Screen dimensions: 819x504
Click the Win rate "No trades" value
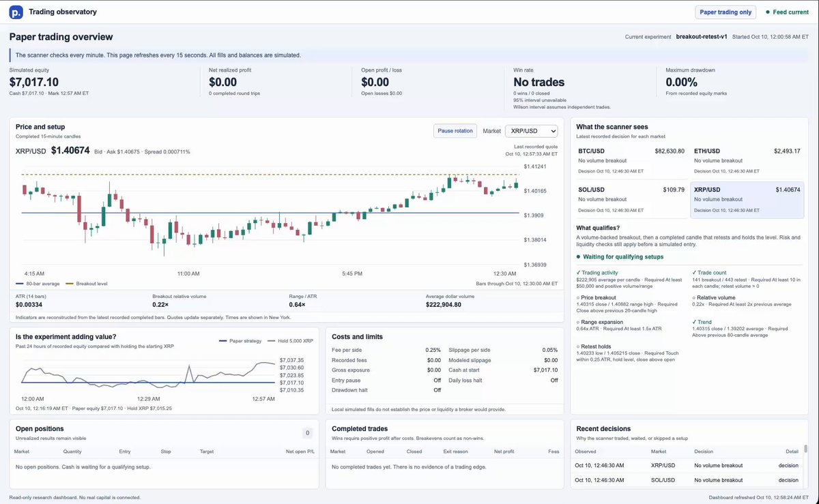539,83
